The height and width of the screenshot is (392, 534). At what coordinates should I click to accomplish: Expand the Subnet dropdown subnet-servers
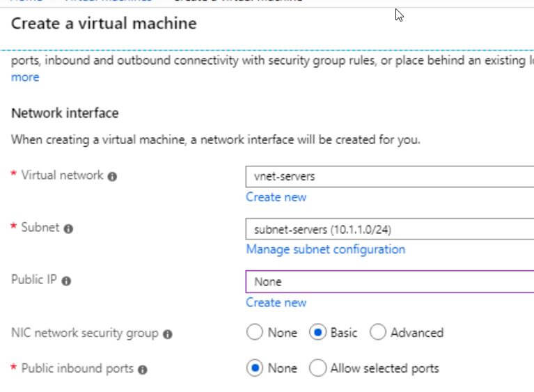[390, 229]
